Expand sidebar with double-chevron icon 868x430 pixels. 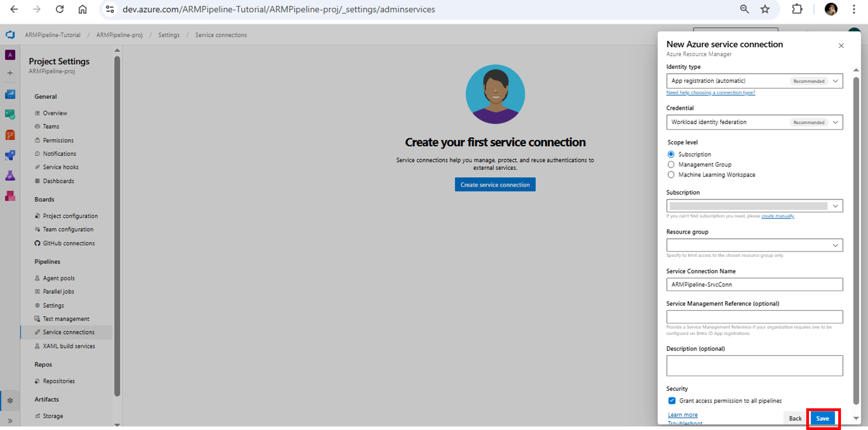[x=10, y=421]
